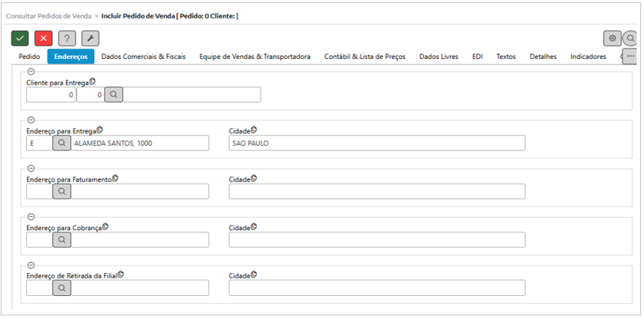
Task: Click info icon beside Cidade in Entrega section
Action: [x=254, y=130]
